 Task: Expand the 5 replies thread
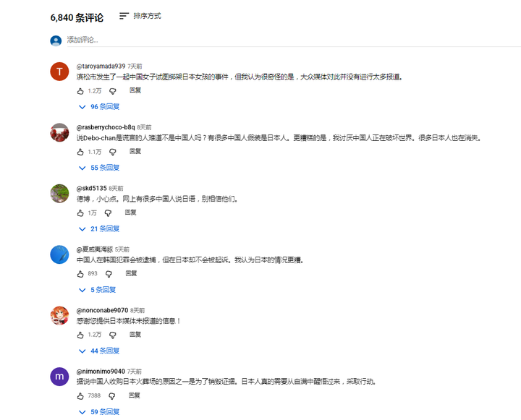point(97,290)
